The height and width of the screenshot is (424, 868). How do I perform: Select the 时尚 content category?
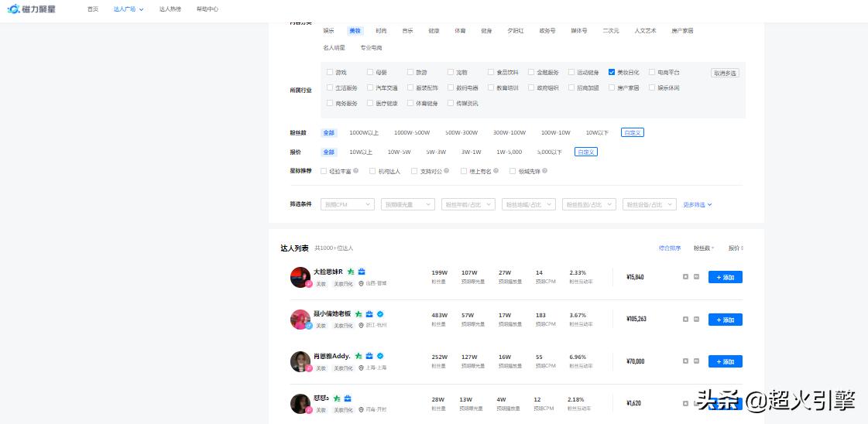[x=381, y=31]
